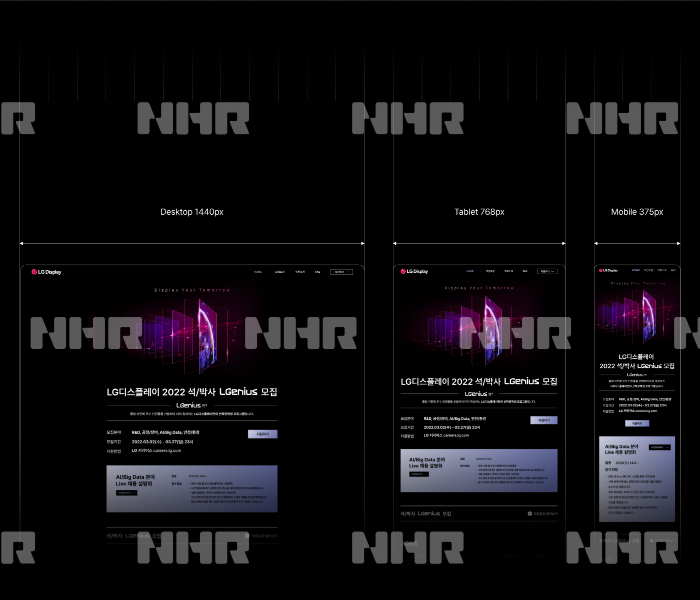Click LG Display logo in the desktop mockup
The image size is (700, 600).
[x=46, y=272]
